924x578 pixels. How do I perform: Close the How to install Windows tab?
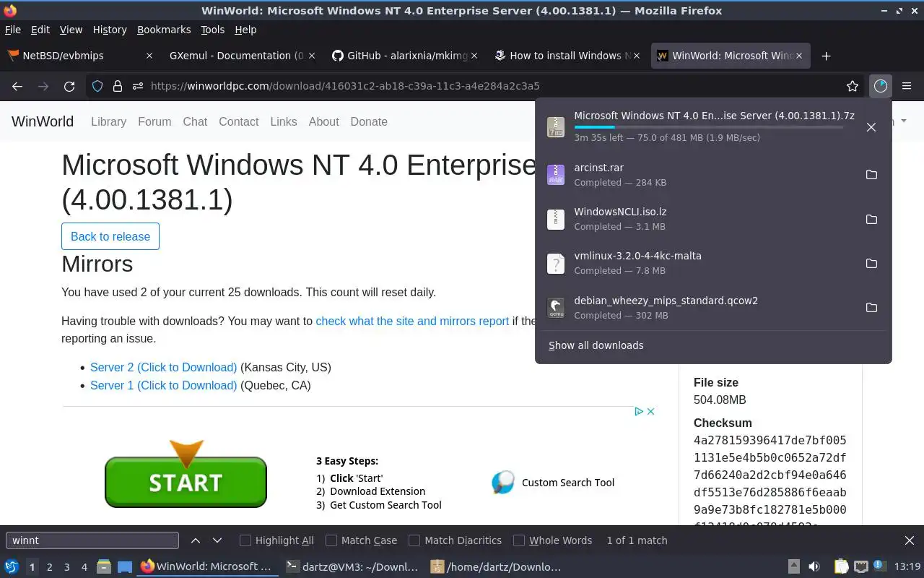click(x=636, y=56)
